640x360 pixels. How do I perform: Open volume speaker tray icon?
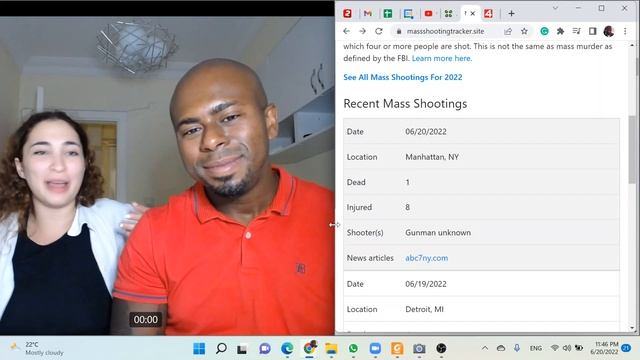pos(567,348)
